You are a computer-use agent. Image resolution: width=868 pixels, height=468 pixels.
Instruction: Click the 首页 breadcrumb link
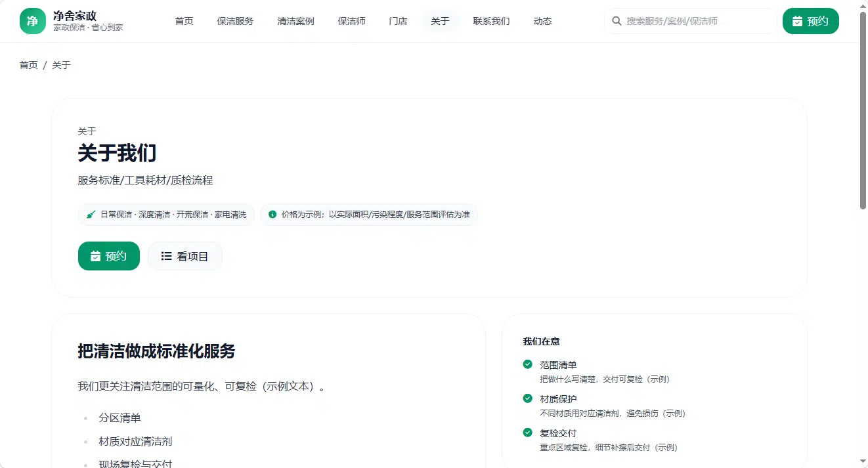click(29, 65)
